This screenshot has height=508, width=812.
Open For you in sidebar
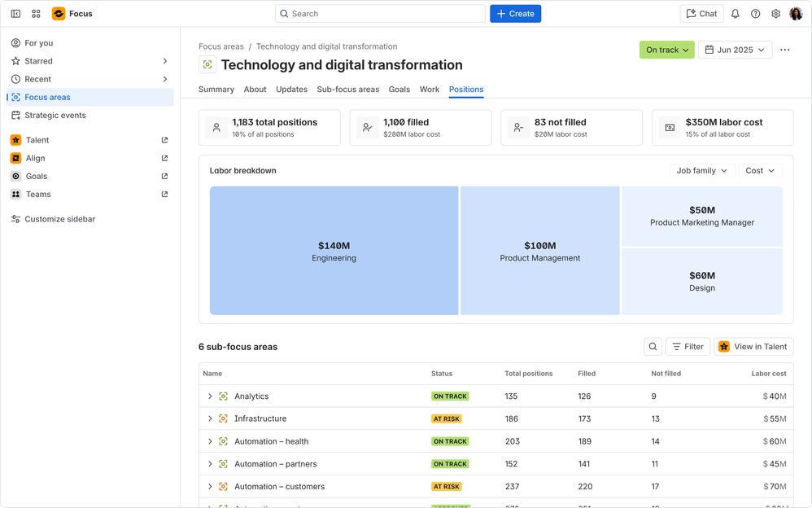click(90, 43)
